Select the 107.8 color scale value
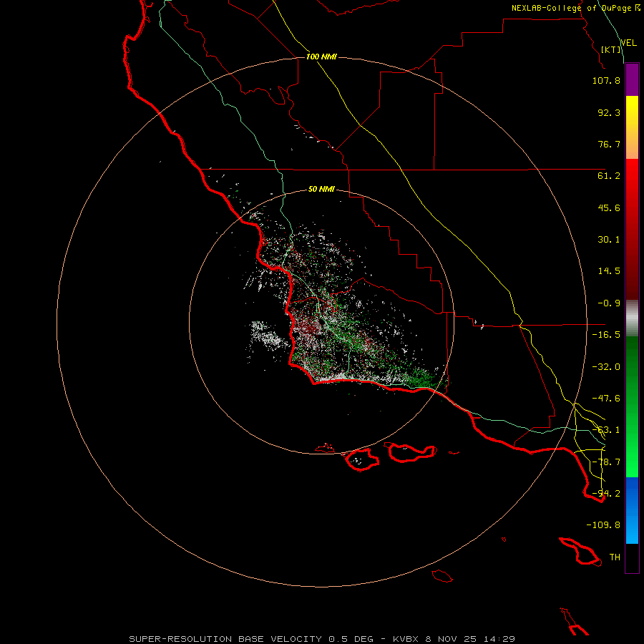Image resolution: width=644 pixels, height=644 pixels. 606,80
